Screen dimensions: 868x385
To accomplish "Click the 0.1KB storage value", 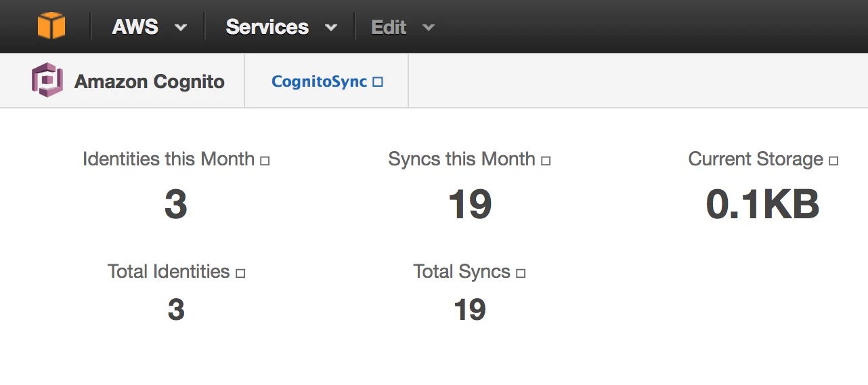I will point(763,204).
